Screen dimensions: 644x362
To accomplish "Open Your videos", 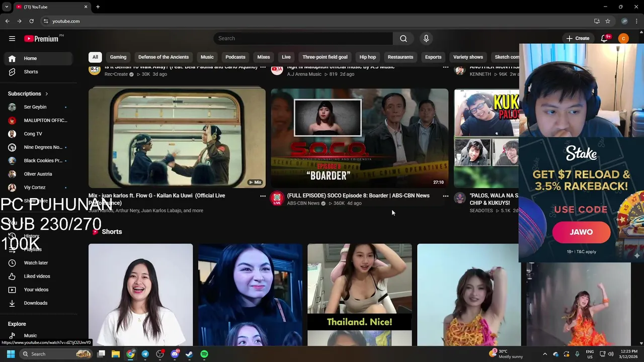I will 39,290.
